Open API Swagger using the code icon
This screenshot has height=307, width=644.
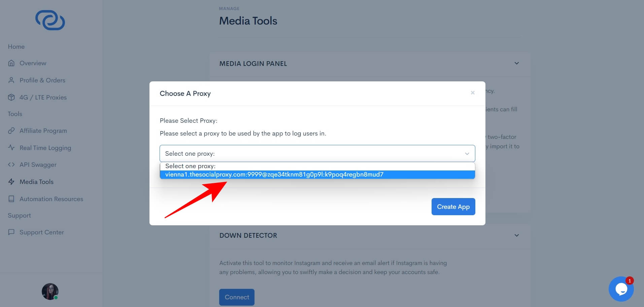[x=11, y=164]
